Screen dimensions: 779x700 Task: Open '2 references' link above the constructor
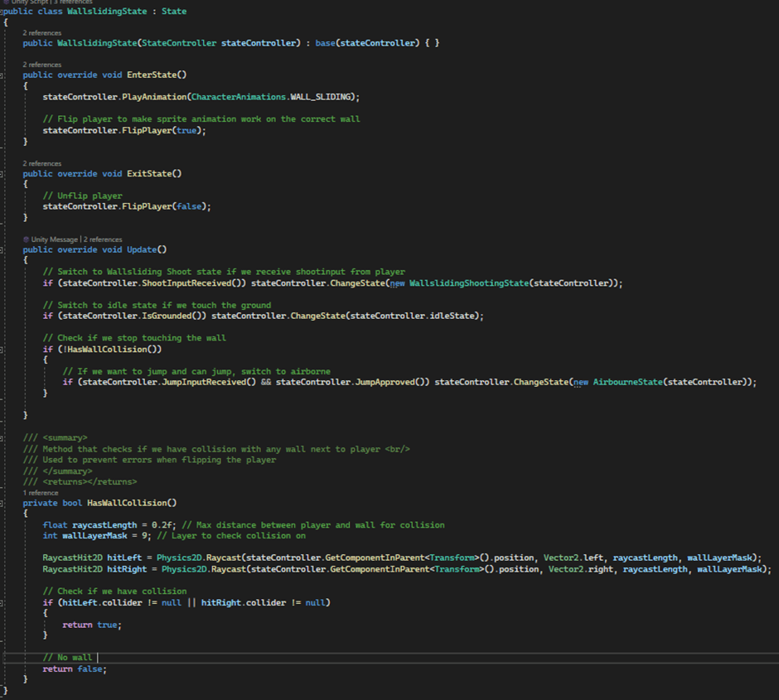pyautogui.click(x=41, y=32)
